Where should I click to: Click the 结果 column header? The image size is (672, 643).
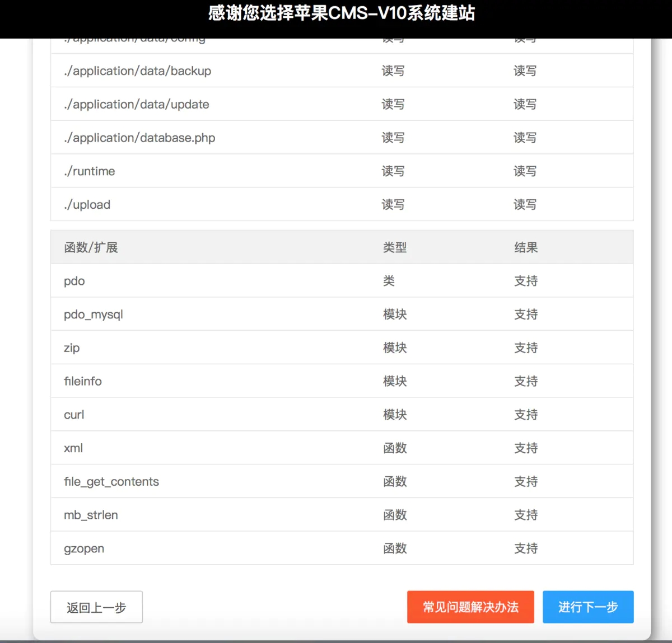click(526, 247)
